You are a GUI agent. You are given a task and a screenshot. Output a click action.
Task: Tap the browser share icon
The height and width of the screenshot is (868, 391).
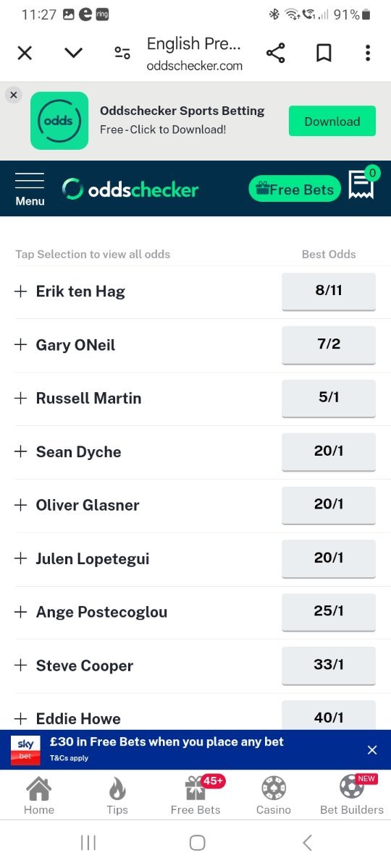pos(275,53)
